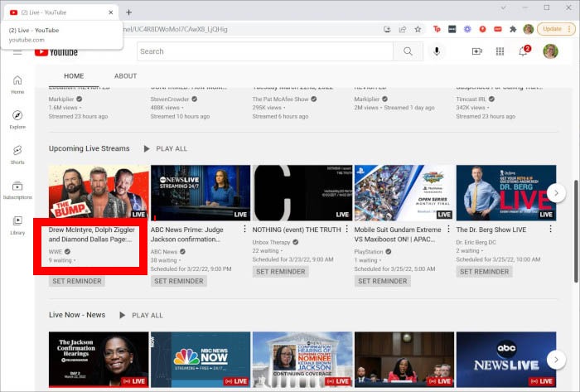Open the NBC News NOW live thumbnail
Screen dimensions: 580x392
(x=201, y=360)
